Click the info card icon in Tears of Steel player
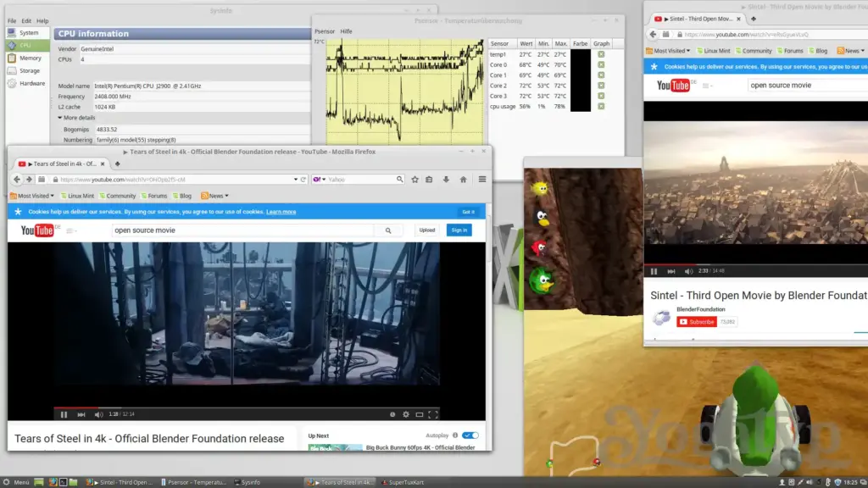 [392, 414]
